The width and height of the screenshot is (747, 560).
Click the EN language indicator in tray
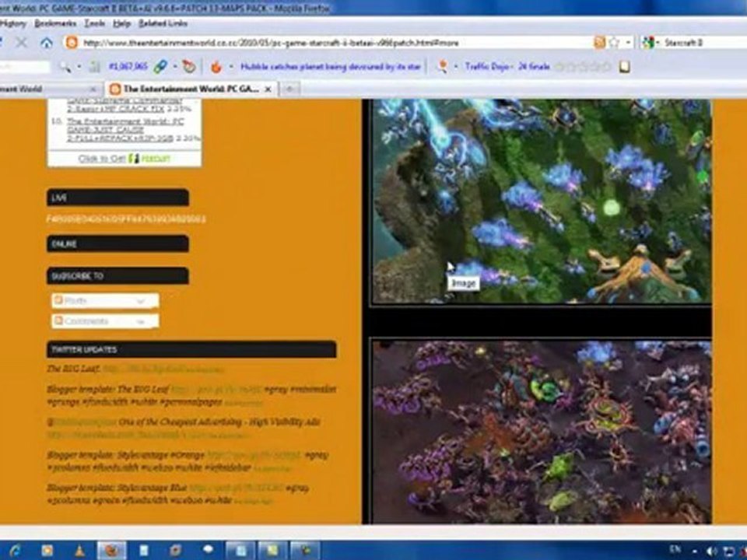tap(675, 550)
